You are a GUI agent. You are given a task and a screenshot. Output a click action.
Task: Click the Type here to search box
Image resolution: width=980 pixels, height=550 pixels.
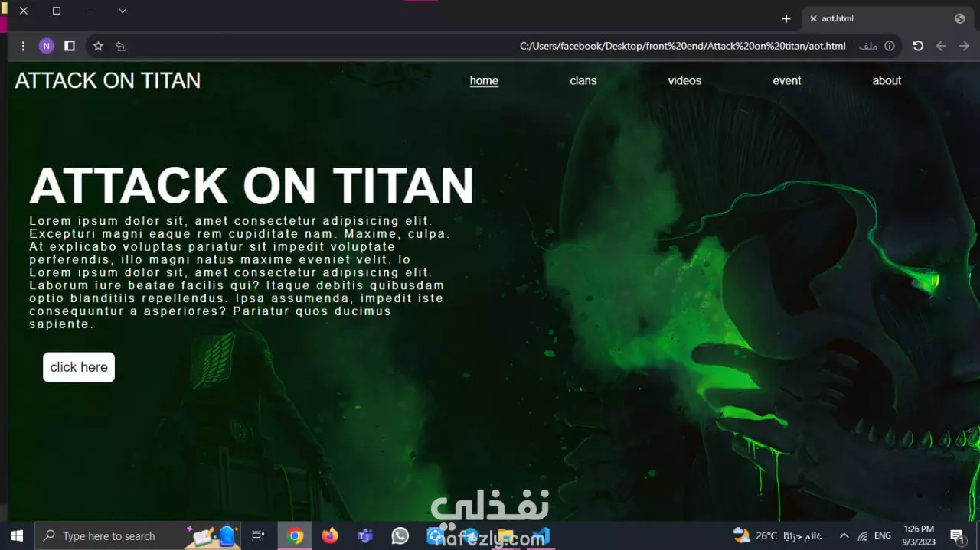[138, 535]
